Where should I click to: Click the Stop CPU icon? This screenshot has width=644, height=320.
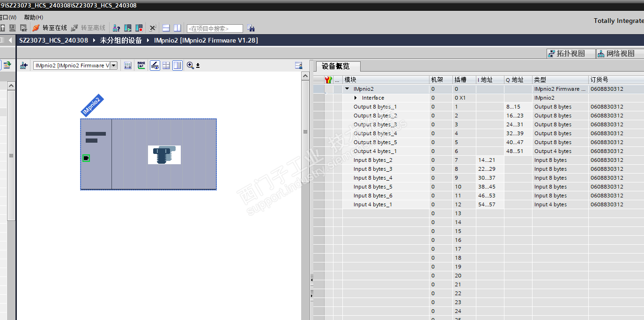139,28
